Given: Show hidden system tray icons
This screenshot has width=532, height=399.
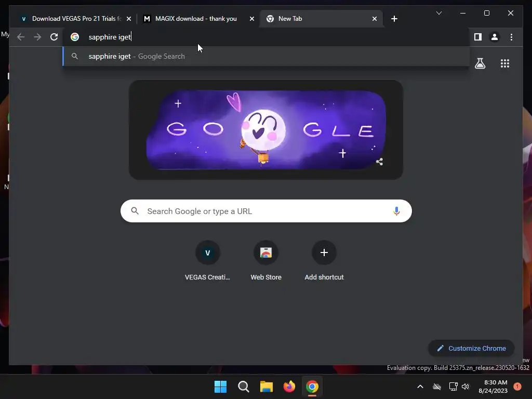Looking at the screenshot, I should 420,387.
